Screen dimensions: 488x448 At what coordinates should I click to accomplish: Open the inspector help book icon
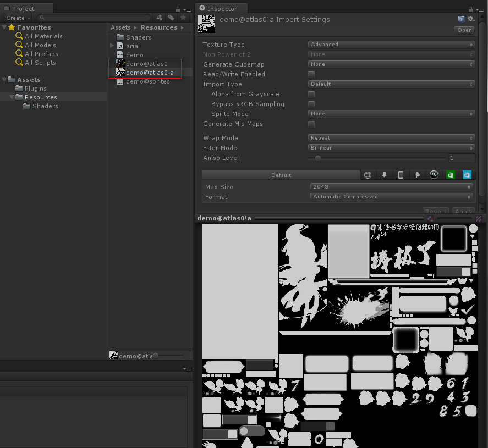(460, 18)
